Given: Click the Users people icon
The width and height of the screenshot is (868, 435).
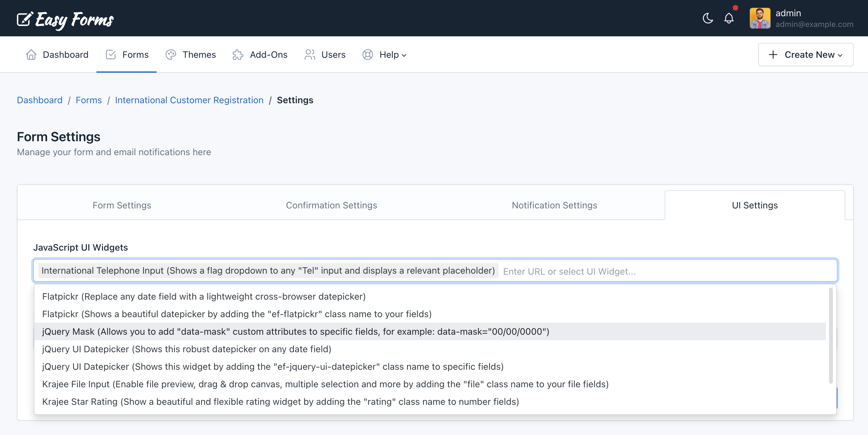Looking at the screenshot, I should [309, 55].
